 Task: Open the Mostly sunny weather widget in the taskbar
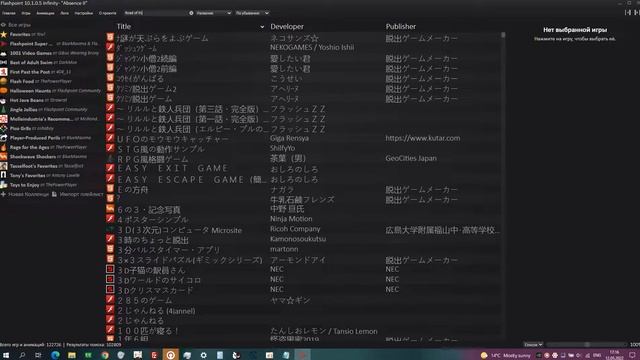tap(505, 355)
